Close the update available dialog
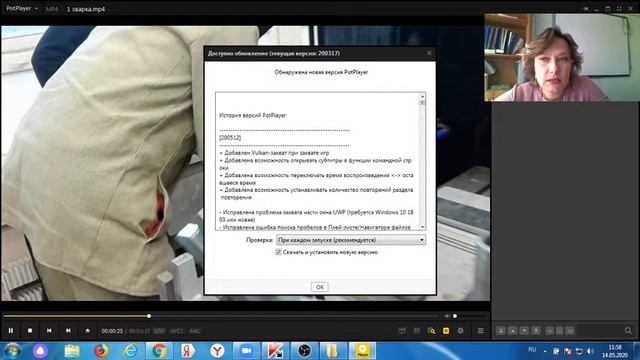Screen dimensions: 640x360 [429, 53]
